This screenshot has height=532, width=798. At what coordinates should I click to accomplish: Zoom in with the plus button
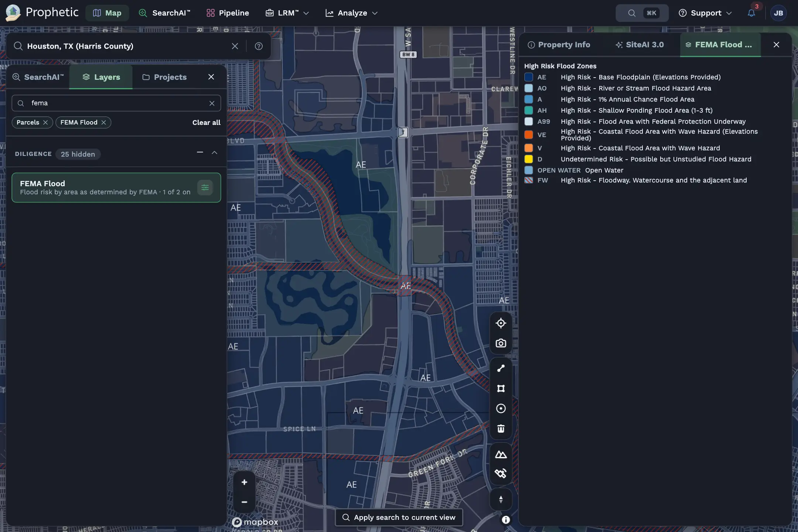coord(244,482)
